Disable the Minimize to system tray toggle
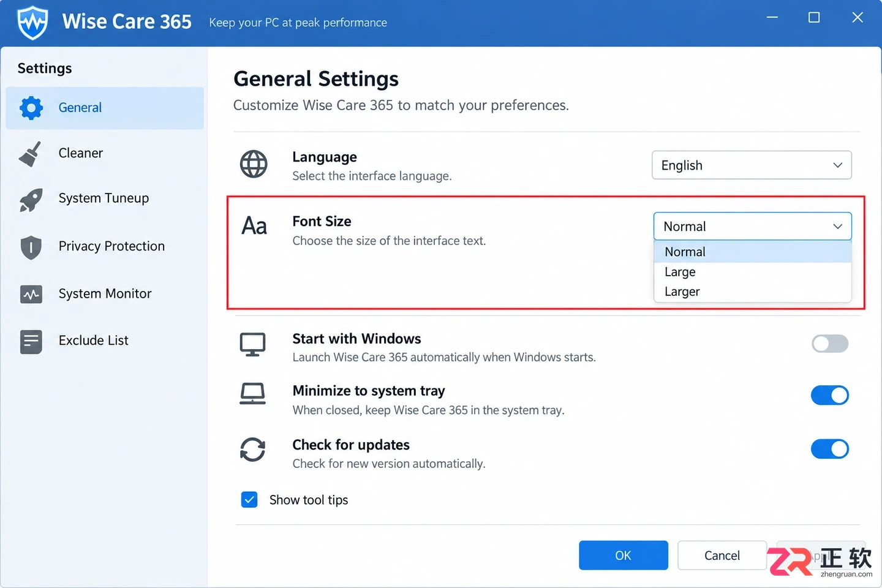 830,395
